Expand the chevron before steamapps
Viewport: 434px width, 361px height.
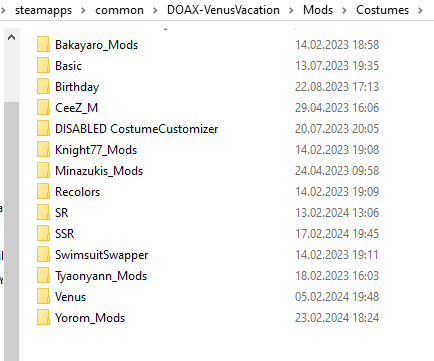tap(3, 11)
